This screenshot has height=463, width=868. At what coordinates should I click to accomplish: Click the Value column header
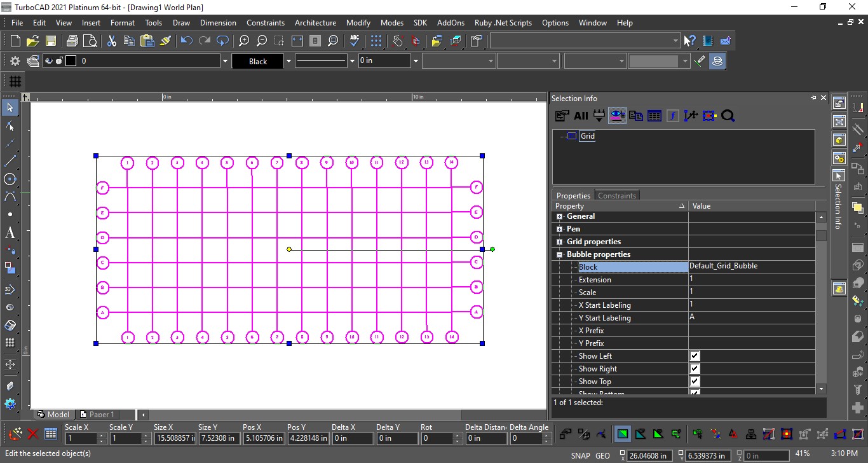point(752,206)
